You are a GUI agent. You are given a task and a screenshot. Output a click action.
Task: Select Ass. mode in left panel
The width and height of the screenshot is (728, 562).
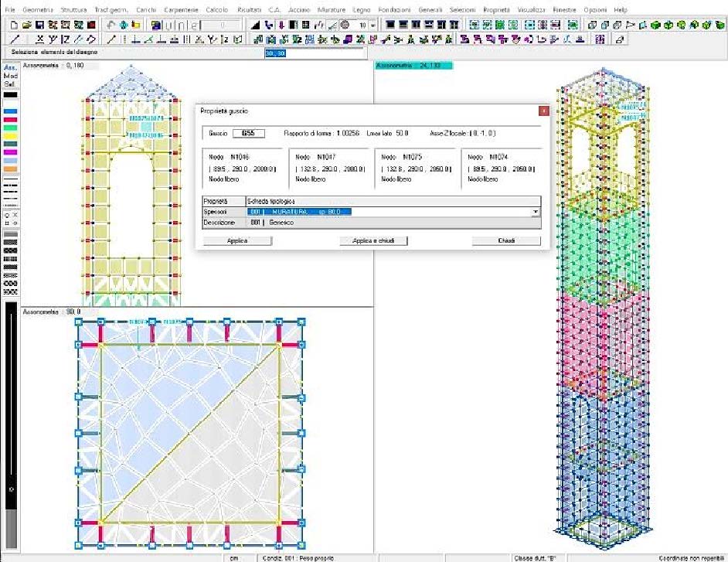[10, 68]
